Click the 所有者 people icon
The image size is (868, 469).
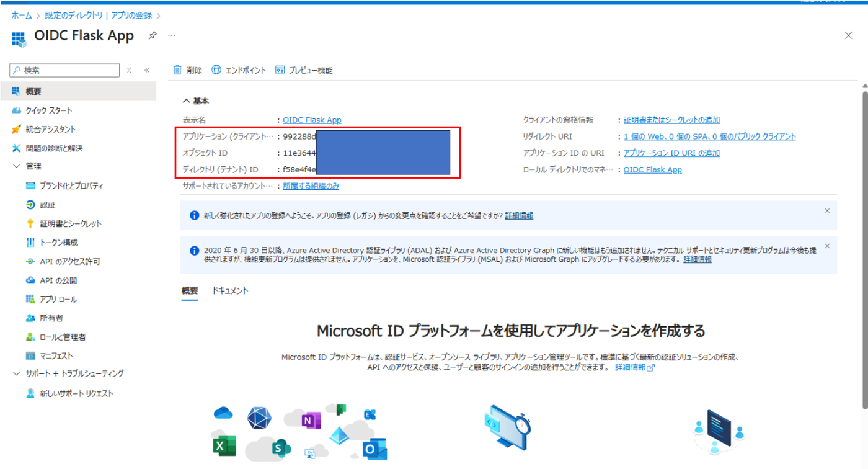[30, 318]
